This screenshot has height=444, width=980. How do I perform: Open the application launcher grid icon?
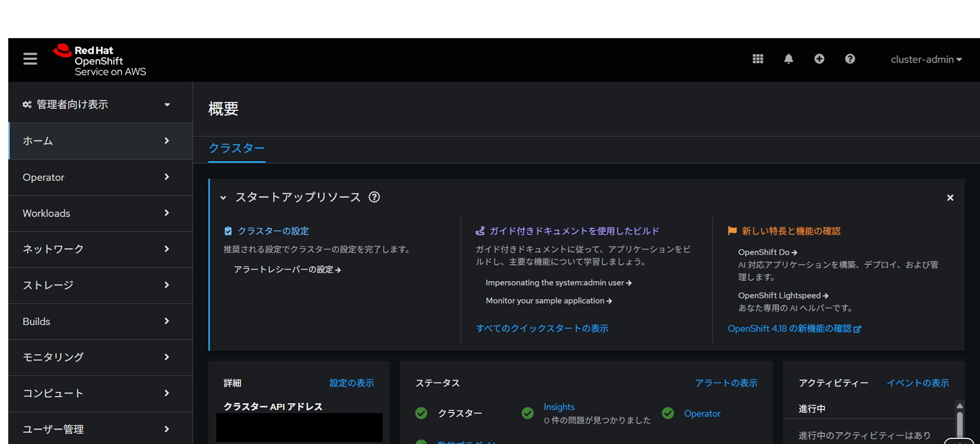758,59
